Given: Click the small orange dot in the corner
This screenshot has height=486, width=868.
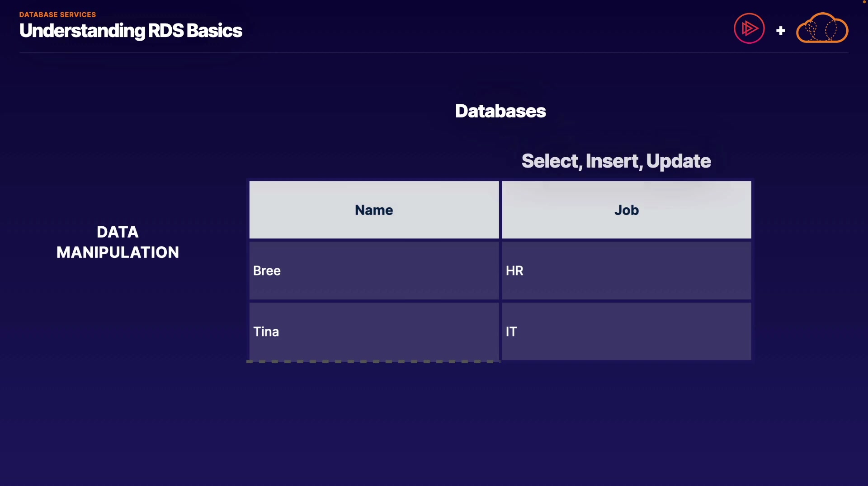Looking at the screenshot, I should click(864, 2).
